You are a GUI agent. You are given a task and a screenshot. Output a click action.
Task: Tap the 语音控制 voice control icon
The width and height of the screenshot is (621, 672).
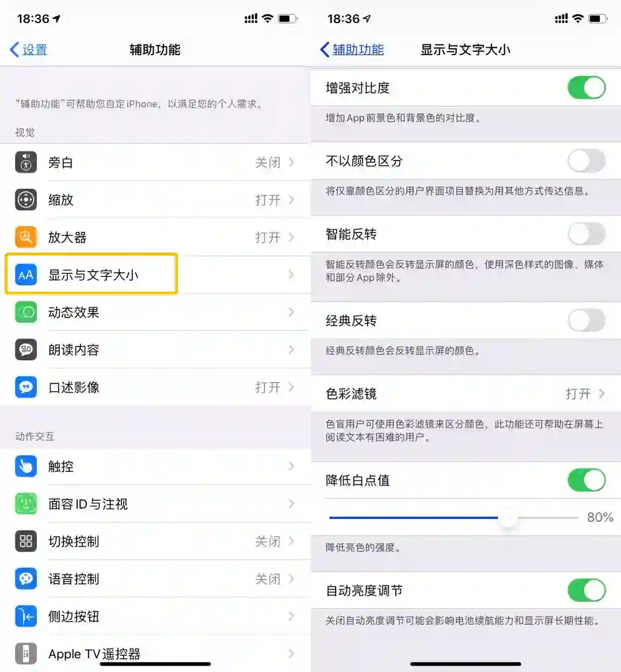tap(26, 579)
